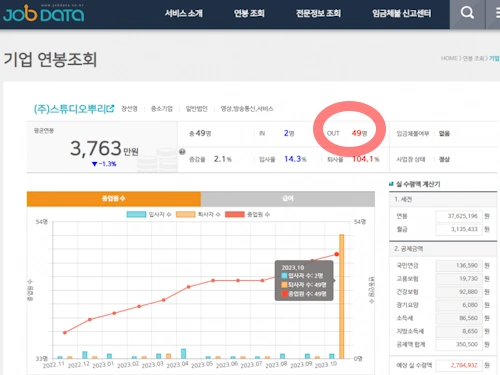This screenshot has width=500, height=375.
Task: Click the 소득세 value field 86,560
Action: point(459,318)
